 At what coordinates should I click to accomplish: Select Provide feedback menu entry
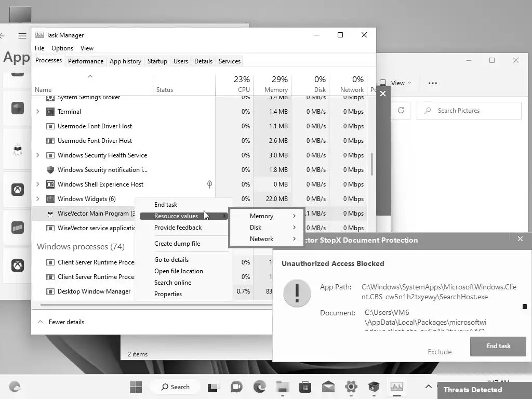pos(178,228)
